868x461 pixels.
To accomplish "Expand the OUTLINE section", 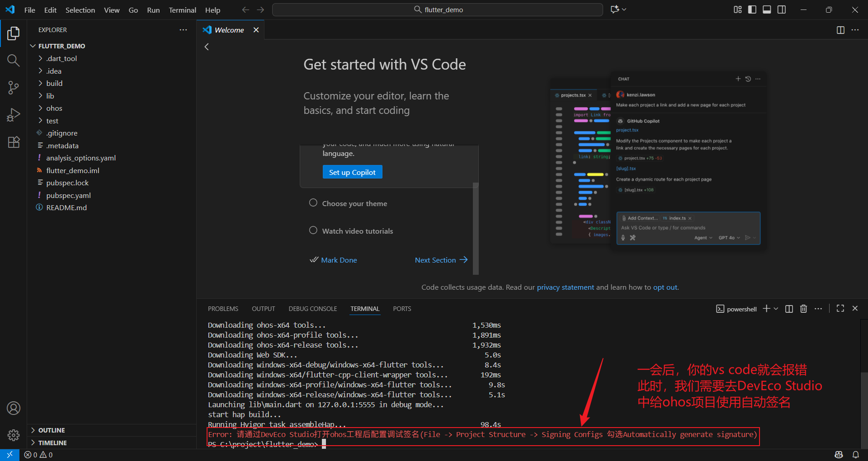I will 112,430.
